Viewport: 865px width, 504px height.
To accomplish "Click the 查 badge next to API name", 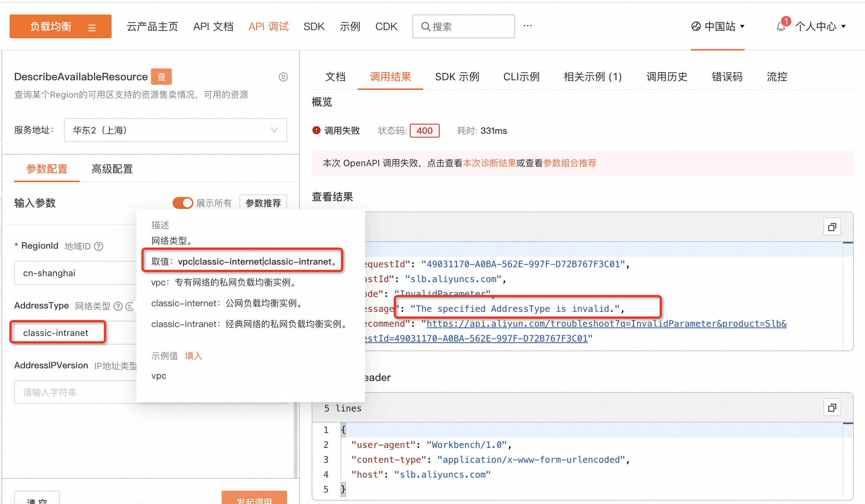I will pyautogui.click(x=161, y=77).
